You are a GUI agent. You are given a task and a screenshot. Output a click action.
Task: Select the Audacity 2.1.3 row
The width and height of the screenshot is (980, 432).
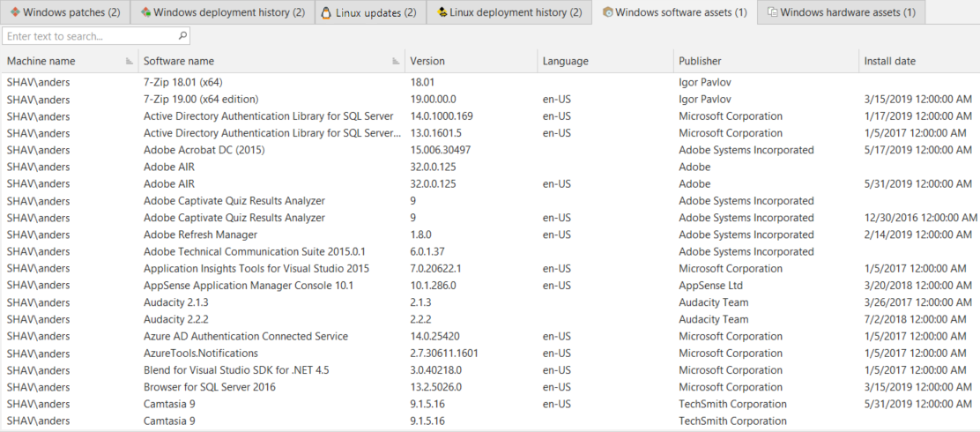pyautogui.click(x=490, y=302)
